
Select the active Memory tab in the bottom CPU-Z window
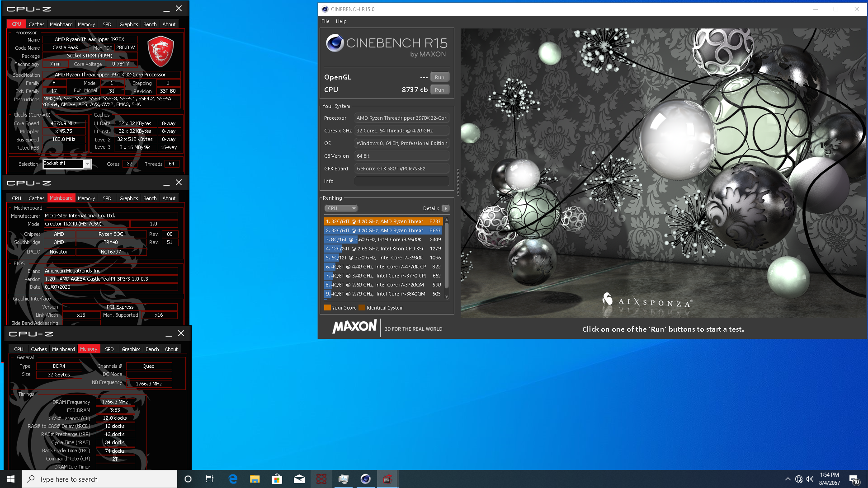pos(89,349)
